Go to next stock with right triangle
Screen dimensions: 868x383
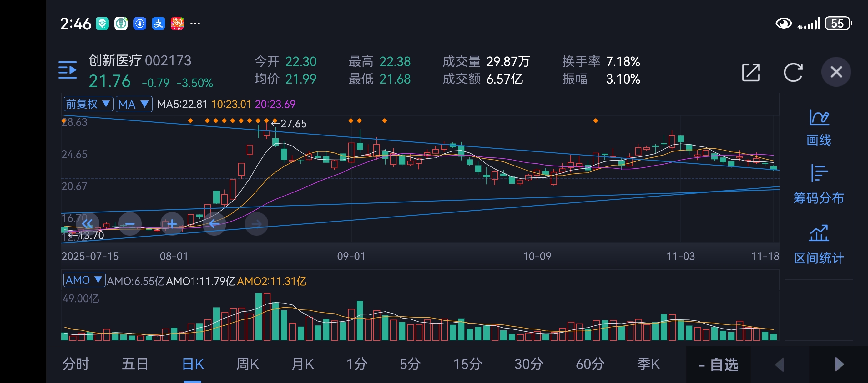pyautogui.click(x=839, y=365)
